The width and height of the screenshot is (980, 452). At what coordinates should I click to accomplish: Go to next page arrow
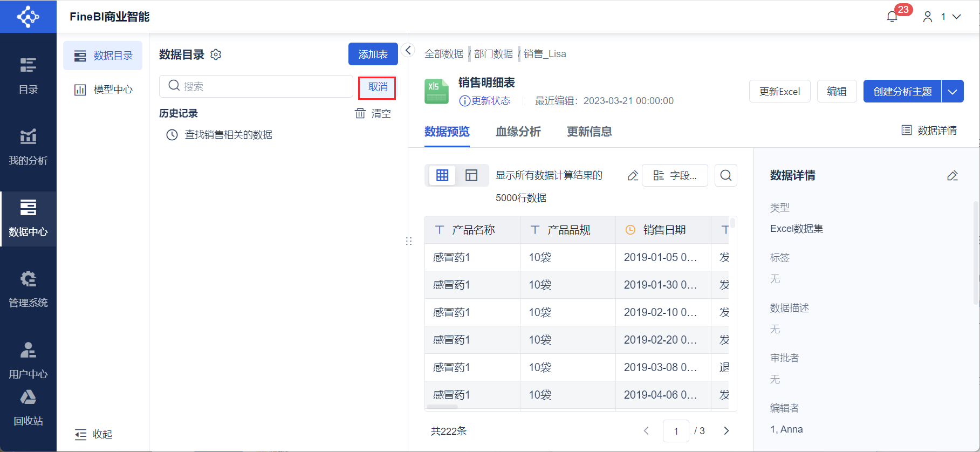(727, 430)
